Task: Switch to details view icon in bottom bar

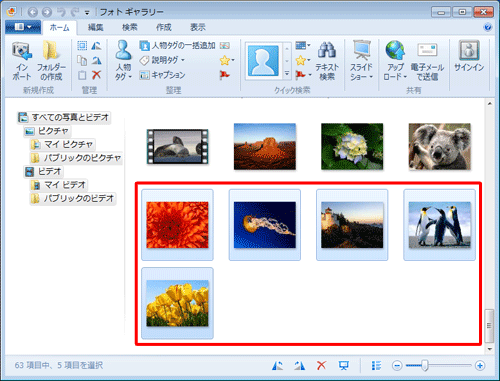Action: coord(376,366)
